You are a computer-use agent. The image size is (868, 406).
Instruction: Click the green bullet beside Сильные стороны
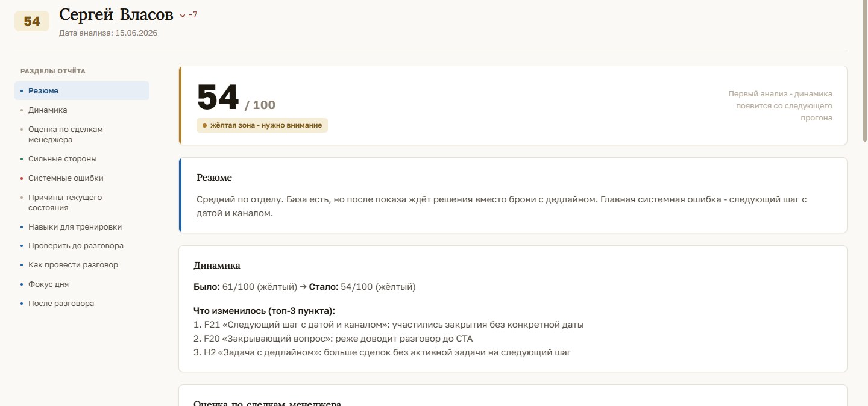22,159
